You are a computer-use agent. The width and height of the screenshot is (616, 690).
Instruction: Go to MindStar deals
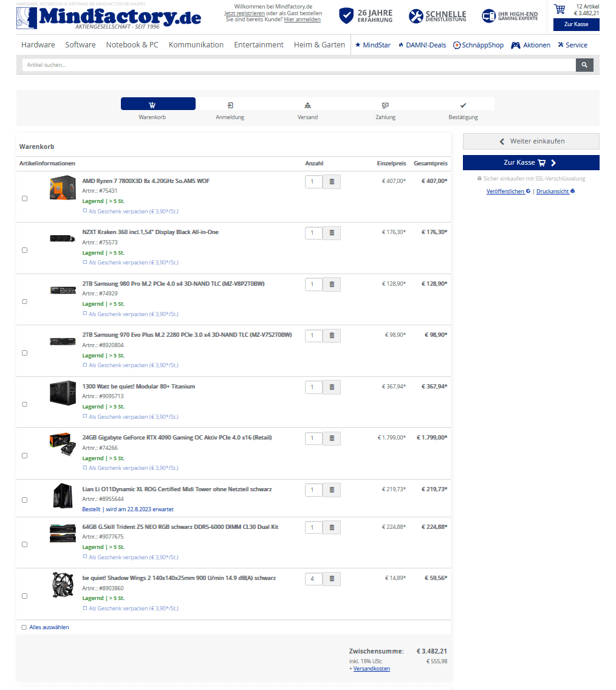coord(373,45)
